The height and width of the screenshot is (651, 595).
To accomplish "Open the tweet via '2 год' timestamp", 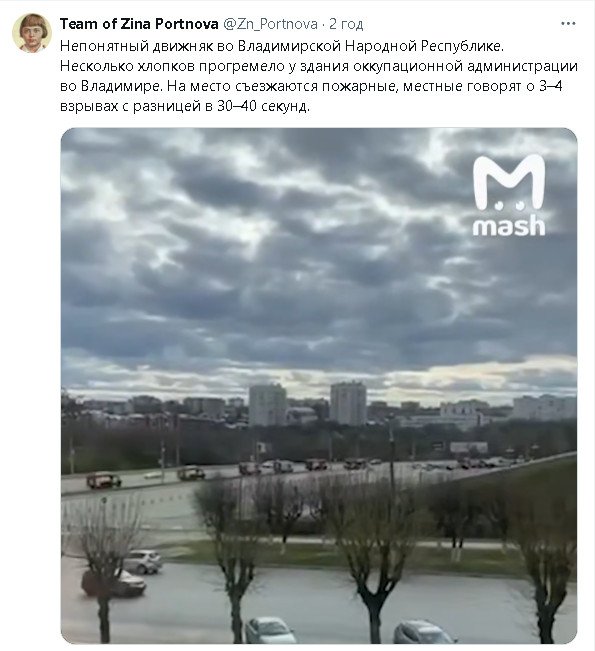I will pyautogui.click(x=346, y=24).
